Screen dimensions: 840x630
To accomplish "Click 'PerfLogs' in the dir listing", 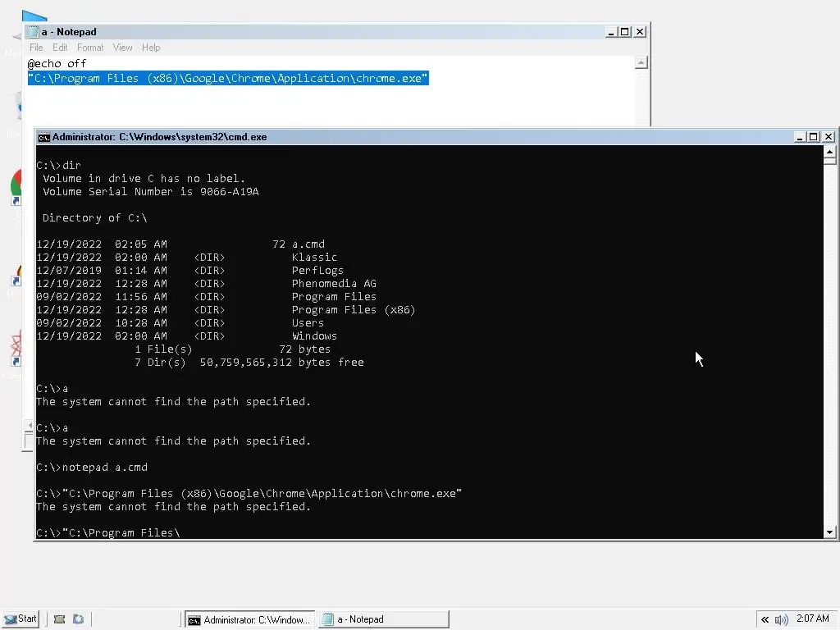I will tap(317, 271).
